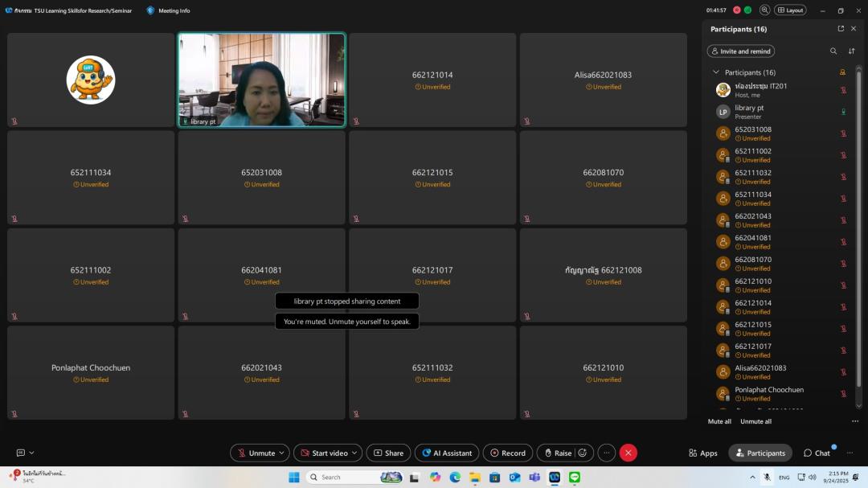
Task: Sort the participants list
Action: (852, 51)
